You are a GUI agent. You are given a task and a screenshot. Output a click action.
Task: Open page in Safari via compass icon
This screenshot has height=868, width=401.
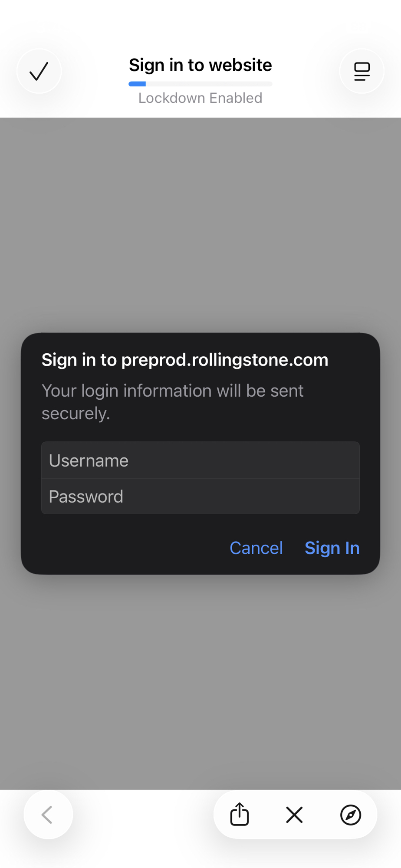point(350,815)
